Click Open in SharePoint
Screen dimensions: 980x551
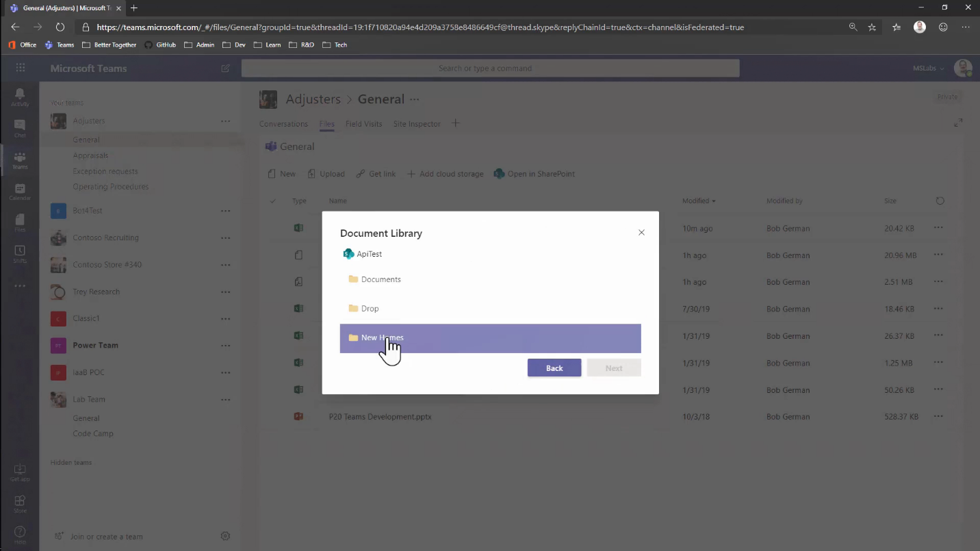[x=534, y=174]
